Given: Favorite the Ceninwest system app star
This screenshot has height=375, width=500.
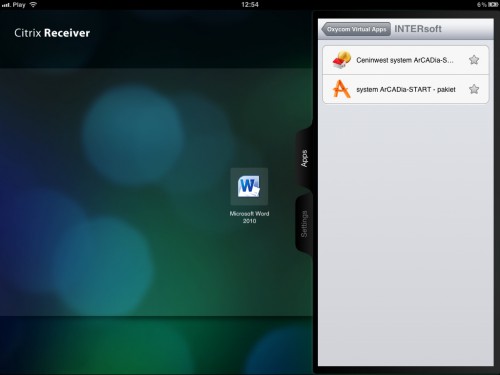Looking at the screenshot, I should [x=474, y=60].
